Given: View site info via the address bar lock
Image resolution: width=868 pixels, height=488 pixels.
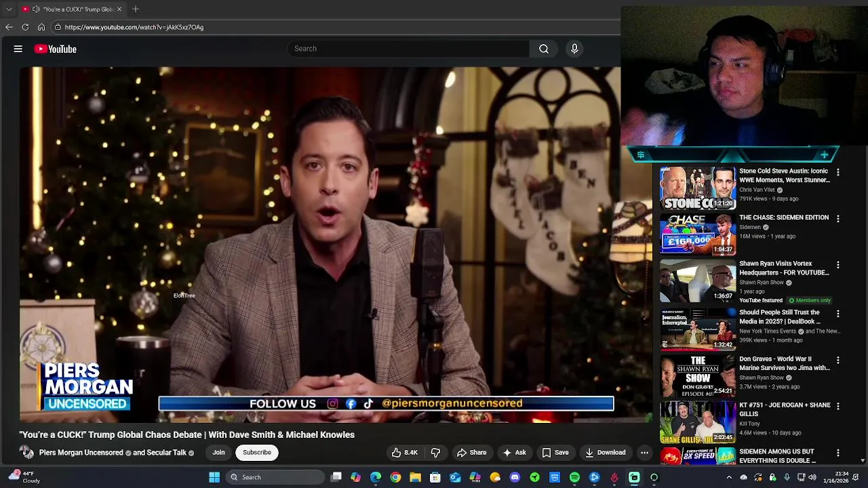Looking at the screenshot, I should (x=58, y=27).
